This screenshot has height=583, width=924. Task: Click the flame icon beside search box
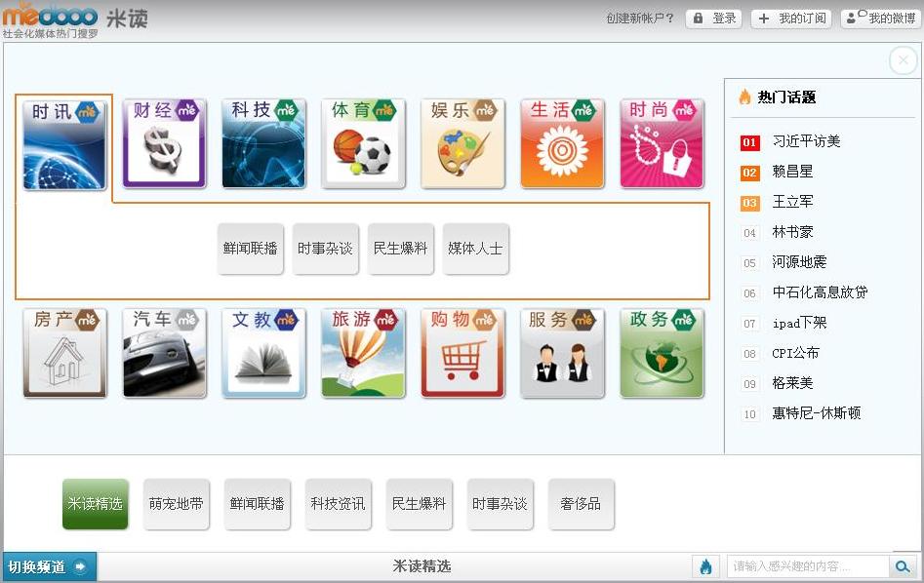(705, 566)
